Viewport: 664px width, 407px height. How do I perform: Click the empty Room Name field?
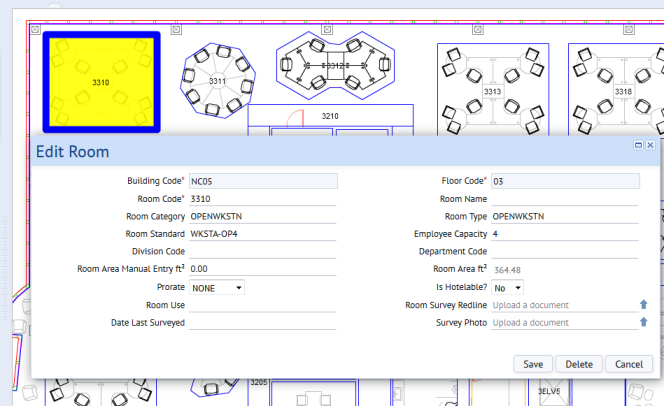(565, 199)
